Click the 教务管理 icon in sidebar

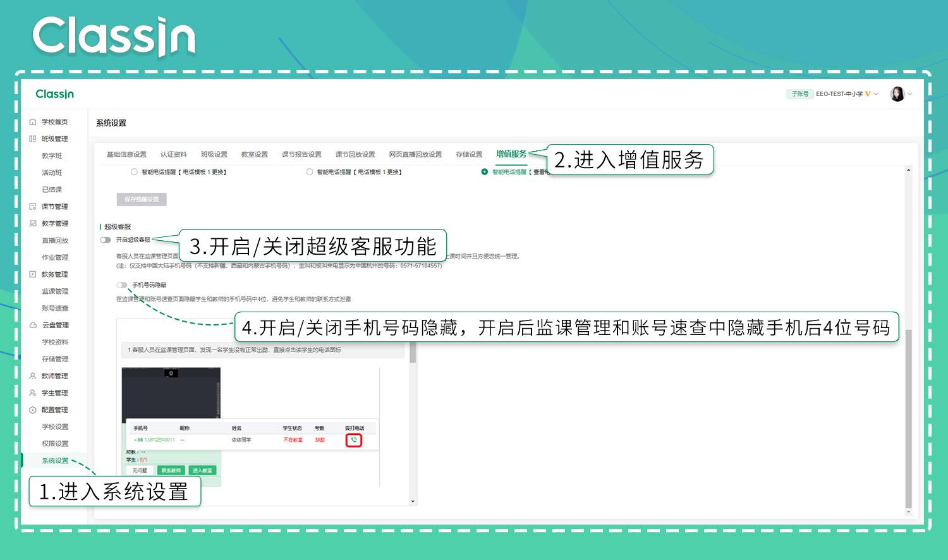coord(33,274)
